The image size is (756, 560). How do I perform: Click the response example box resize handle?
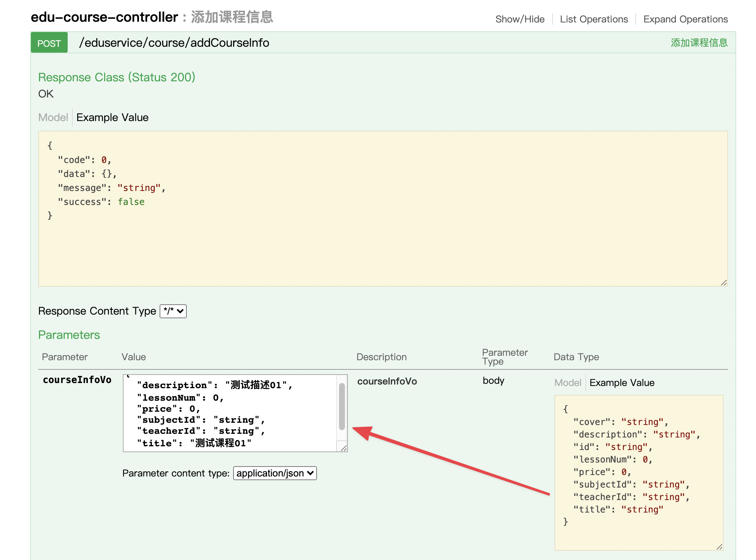pyautogui.click(x=724, y=283)
